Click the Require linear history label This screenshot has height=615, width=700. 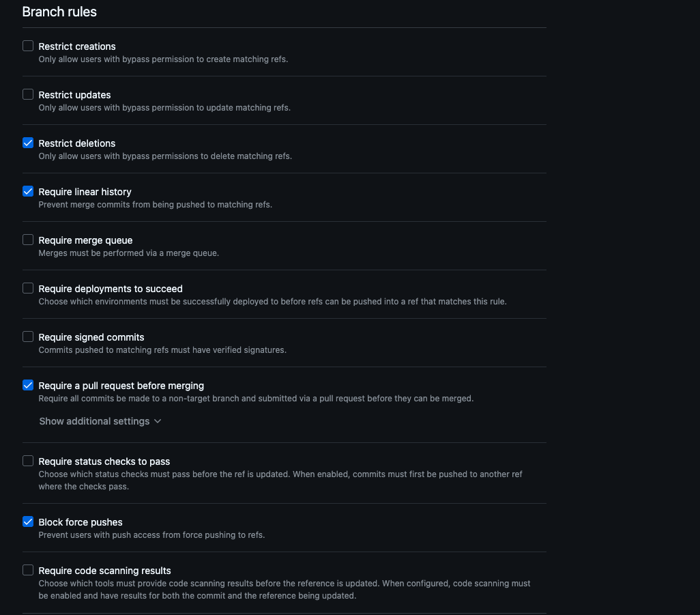(x=85, y=192)
